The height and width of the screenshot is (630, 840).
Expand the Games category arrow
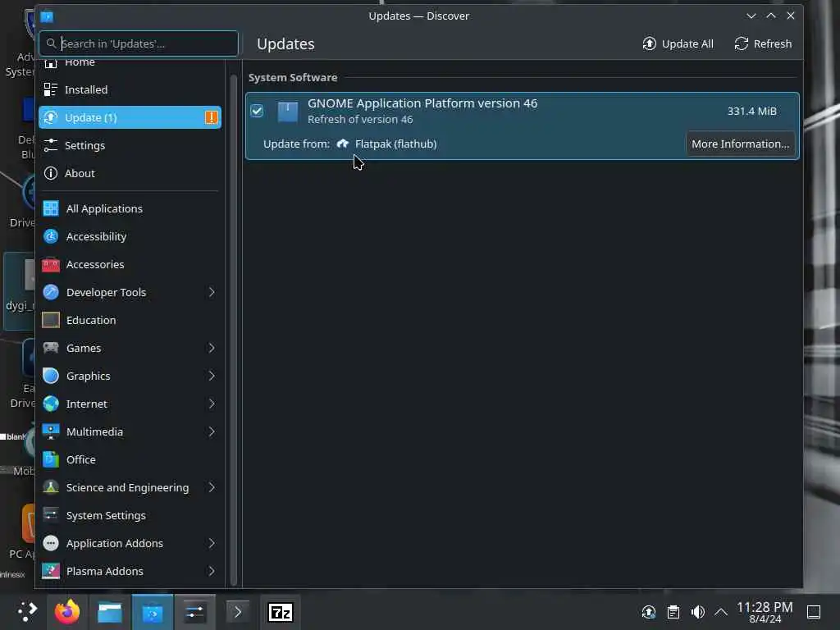[212, 348]
